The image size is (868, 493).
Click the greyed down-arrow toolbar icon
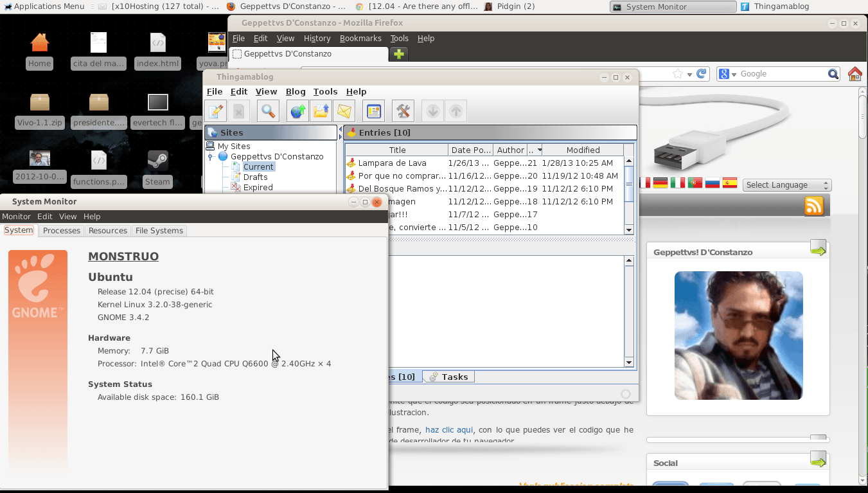pos(432,111)
